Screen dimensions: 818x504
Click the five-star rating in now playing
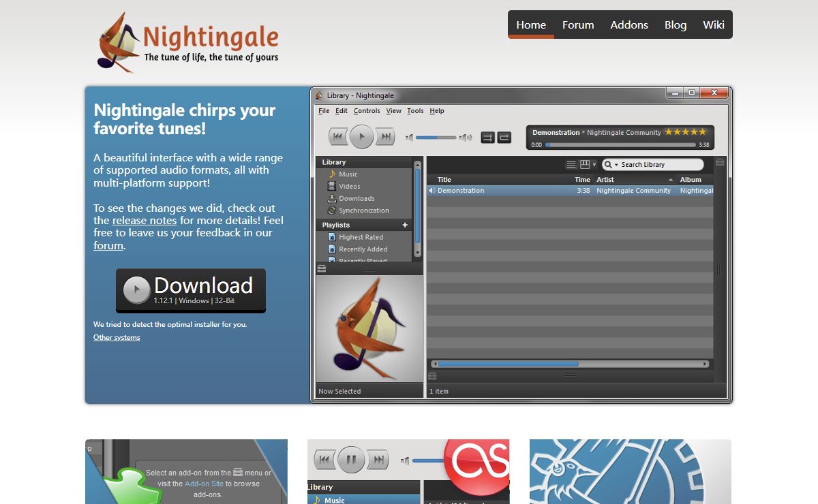pos(686,132)
